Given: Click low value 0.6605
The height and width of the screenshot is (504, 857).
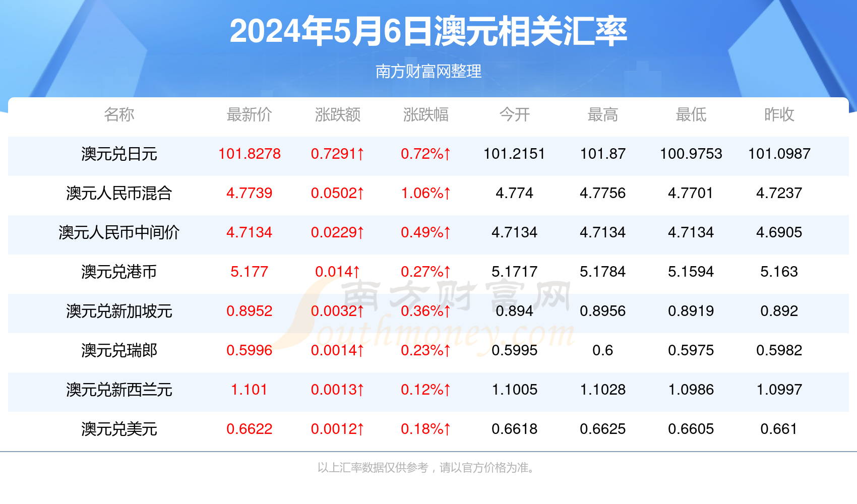Looking at the screenshot, I should (691, 429).
